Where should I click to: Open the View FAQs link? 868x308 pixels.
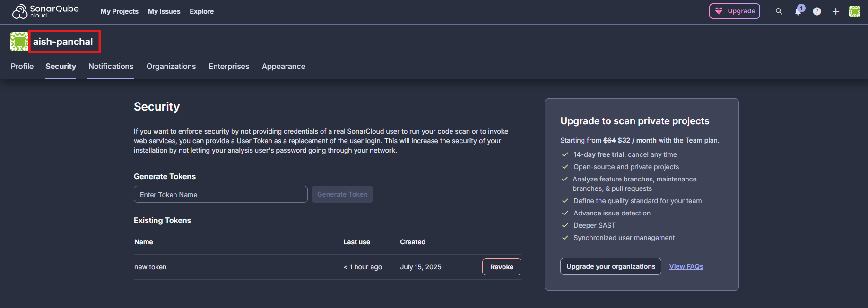coord(686,266)
